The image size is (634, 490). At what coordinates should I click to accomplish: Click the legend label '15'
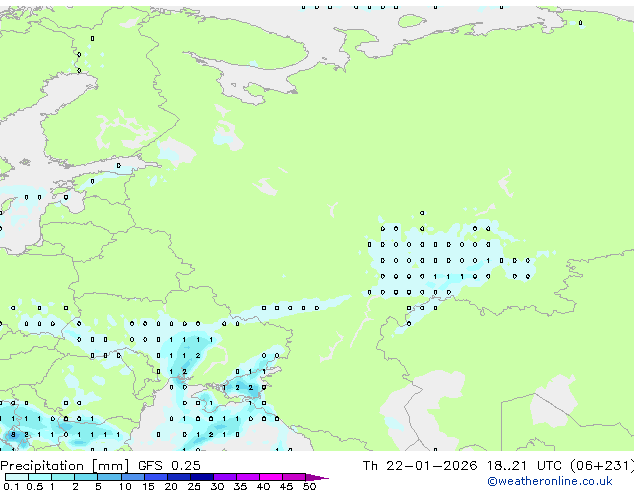coord(148,486)
